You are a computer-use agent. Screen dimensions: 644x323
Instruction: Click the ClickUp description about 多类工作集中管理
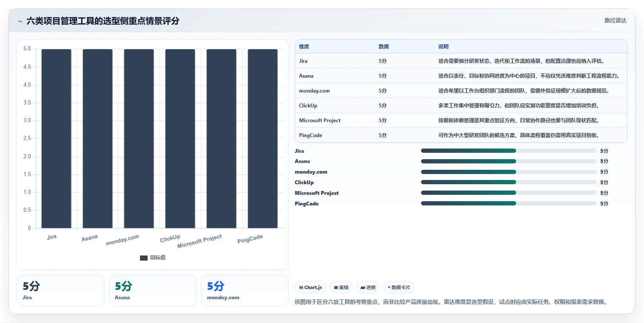pos(519,106)
